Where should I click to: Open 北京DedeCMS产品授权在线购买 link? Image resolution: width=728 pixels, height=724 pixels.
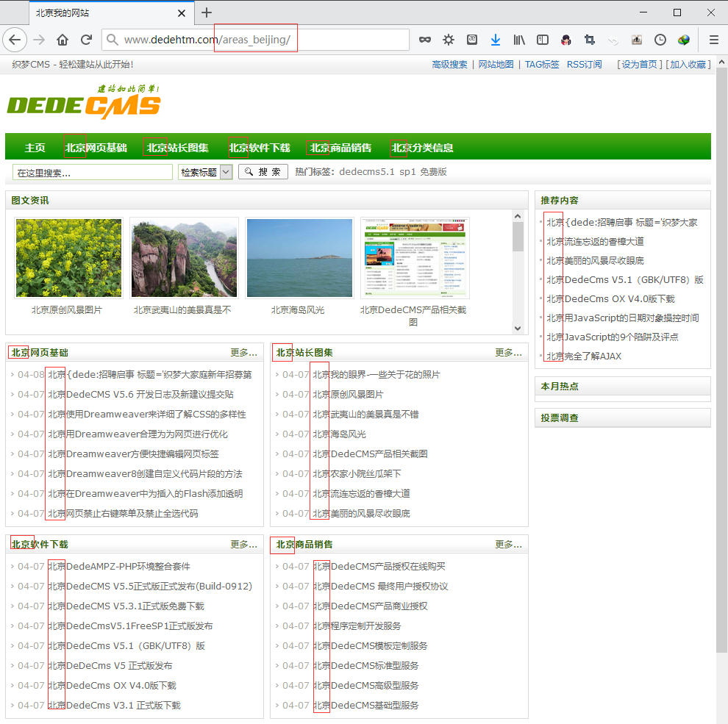pos(379,566)
